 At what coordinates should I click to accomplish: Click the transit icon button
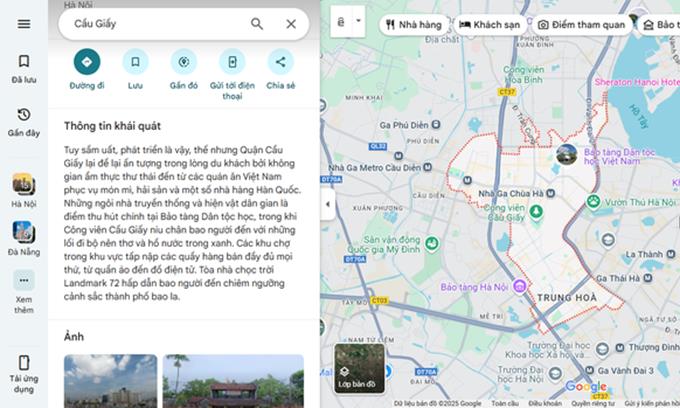click(341, 21)
